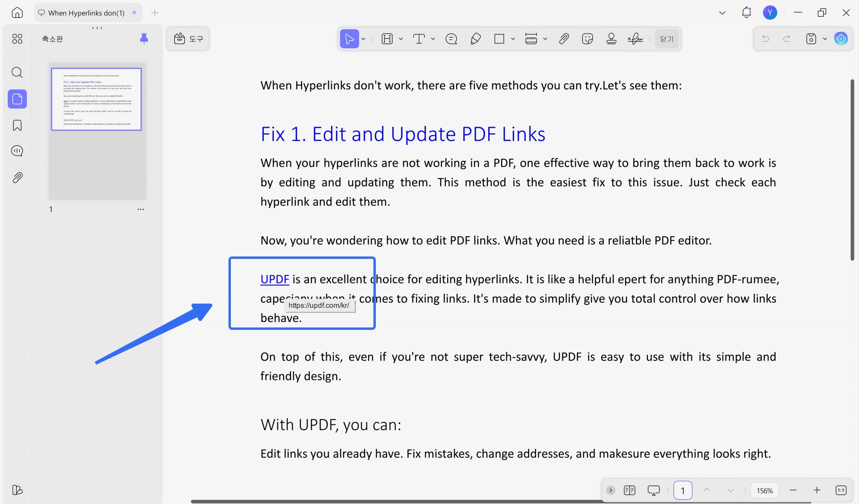This screenshot has height=504, width=859.
Task: Open the search panel in sidebar
Action: point(17,72)
